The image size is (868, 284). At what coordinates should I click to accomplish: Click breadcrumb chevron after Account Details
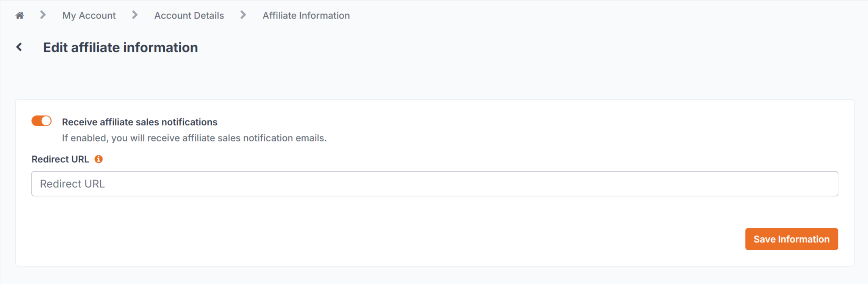click(243, 15)
